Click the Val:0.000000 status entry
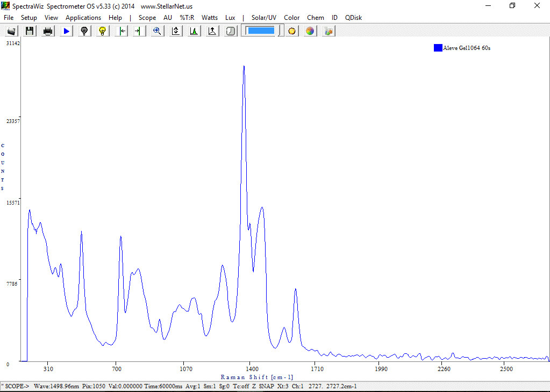 click(125, 386)
